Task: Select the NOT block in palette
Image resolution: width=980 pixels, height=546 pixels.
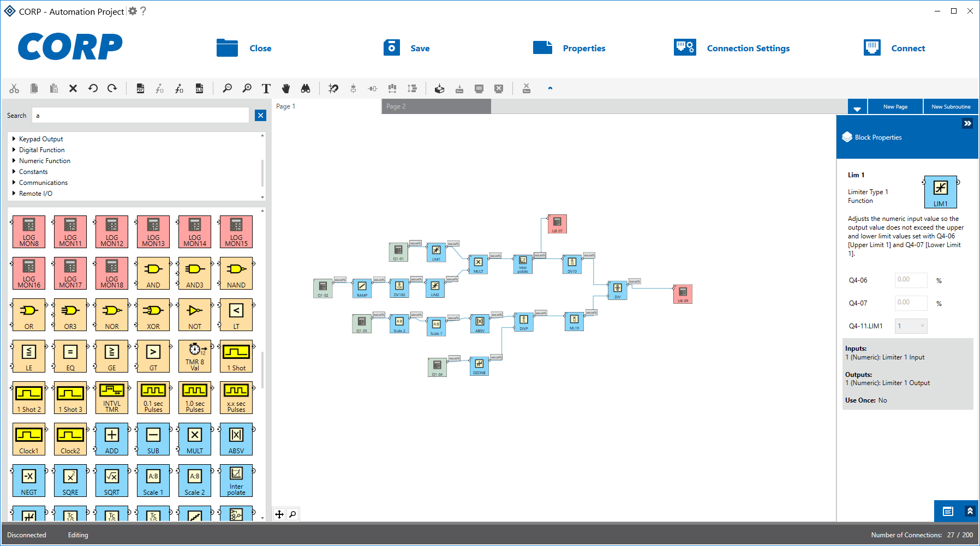Action: pyautogui.click(x=195, y=315)
